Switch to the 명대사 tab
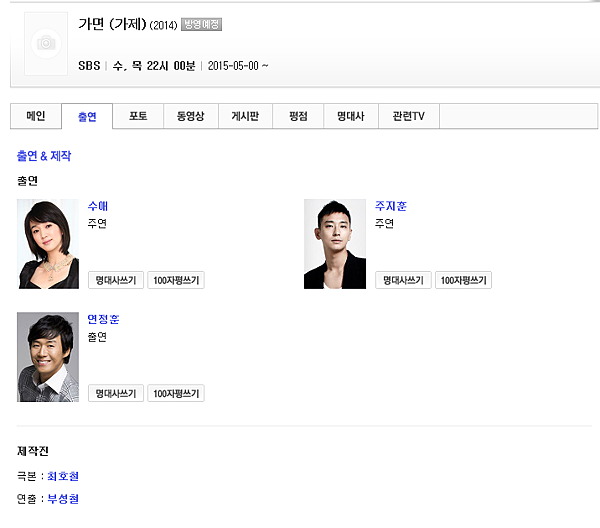The width and height of the screenshot is (600, 528). [x=351, y=116]
